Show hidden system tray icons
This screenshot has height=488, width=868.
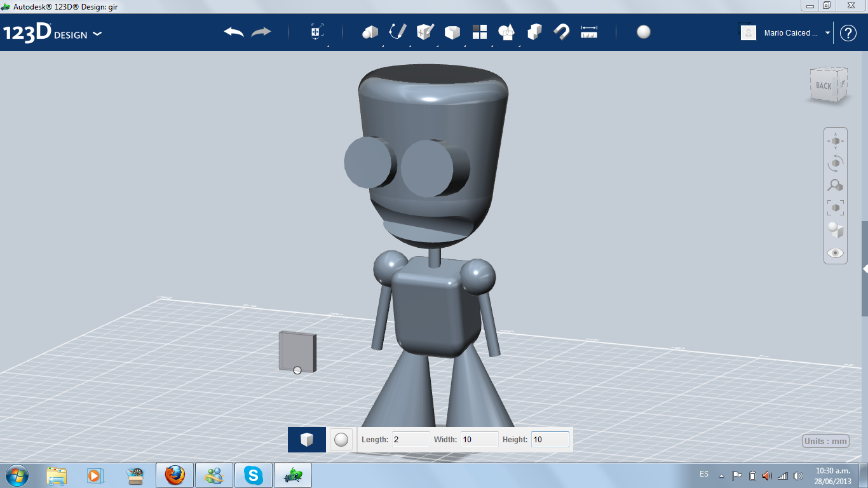coord(721,476)
